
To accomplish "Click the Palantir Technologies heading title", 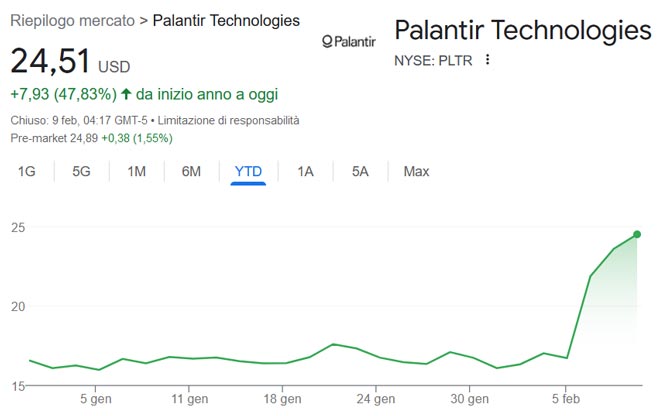I will click(522, 29).
